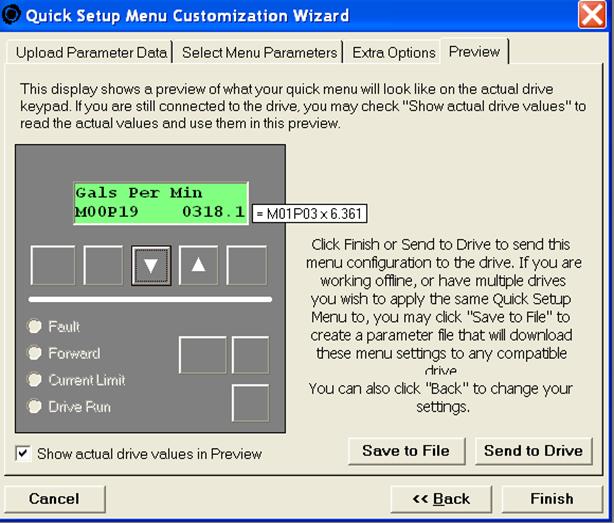This screenshot has height=523, width=614.
Task: Click the Forward indicator light
Action: point(35,353)
